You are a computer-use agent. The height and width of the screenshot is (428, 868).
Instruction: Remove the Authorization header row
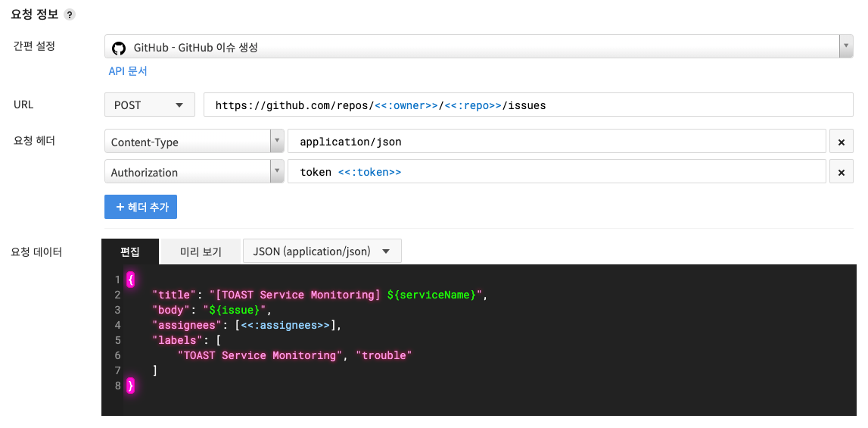tap(842, 171)
